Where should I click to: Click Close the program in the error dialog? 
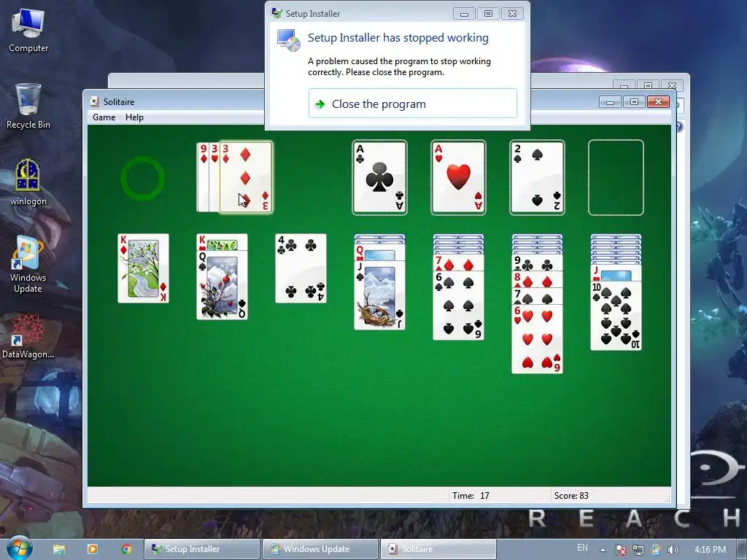(x=413, y=104)
